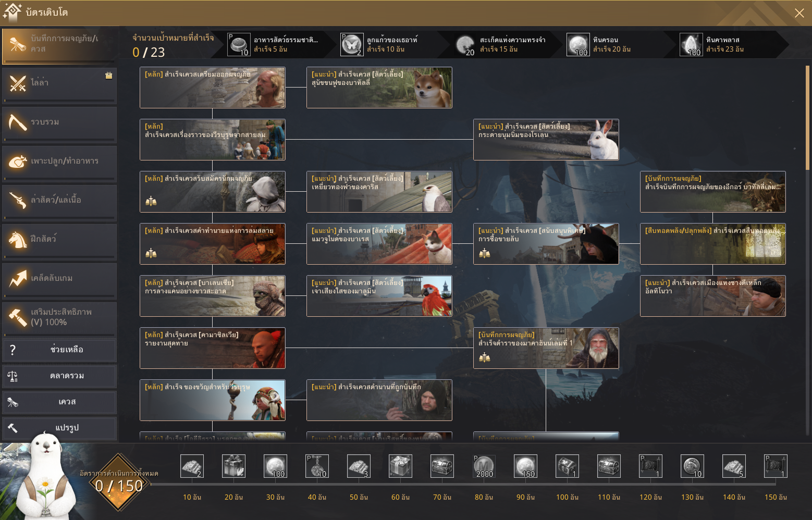Viewport: 812px width, 520px height.
Task: Click the gift box icon on ไล่ล่า tab
Action: 109,76
